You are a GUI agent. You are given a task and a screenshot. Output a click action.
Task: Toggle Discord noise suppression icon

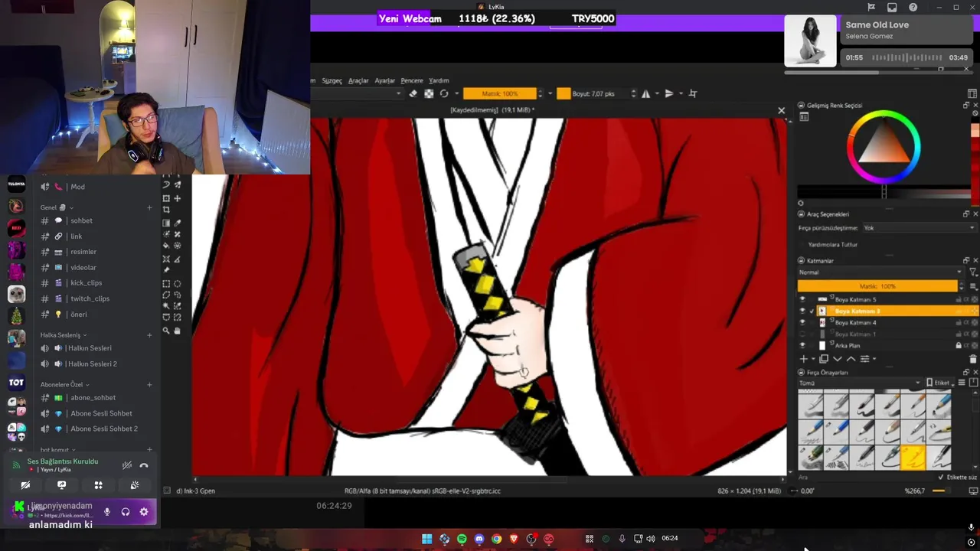click(127, 465)
